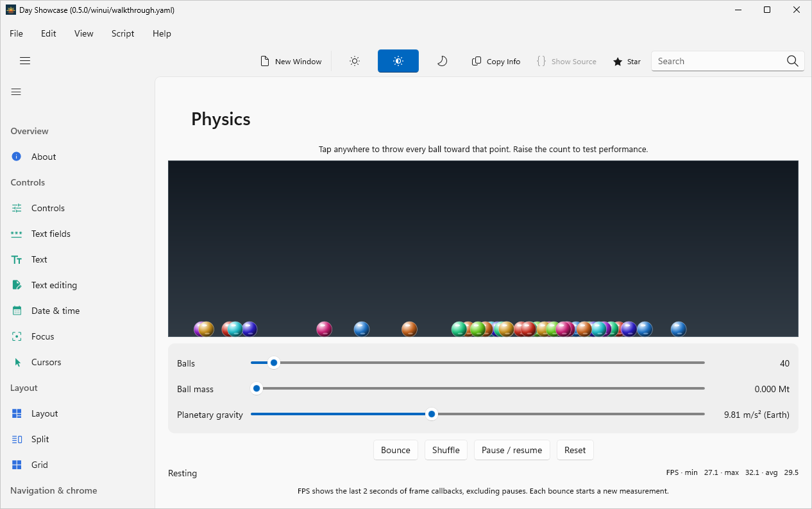Open the toolbar hamburger menu icon
Image resolution: width=812 pixels, height=509 pixels.
[x=25, y=61]
